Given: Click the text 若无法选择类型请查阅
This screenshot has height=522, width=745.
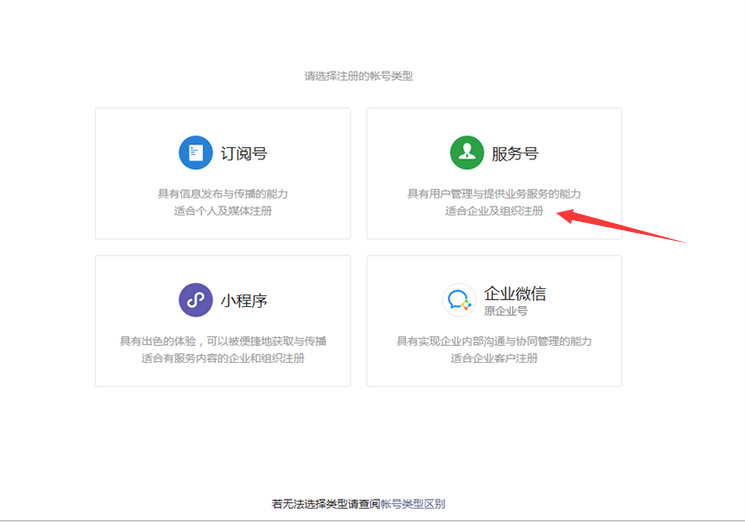Looking at the screenshot, I should (x=326, y=504).
